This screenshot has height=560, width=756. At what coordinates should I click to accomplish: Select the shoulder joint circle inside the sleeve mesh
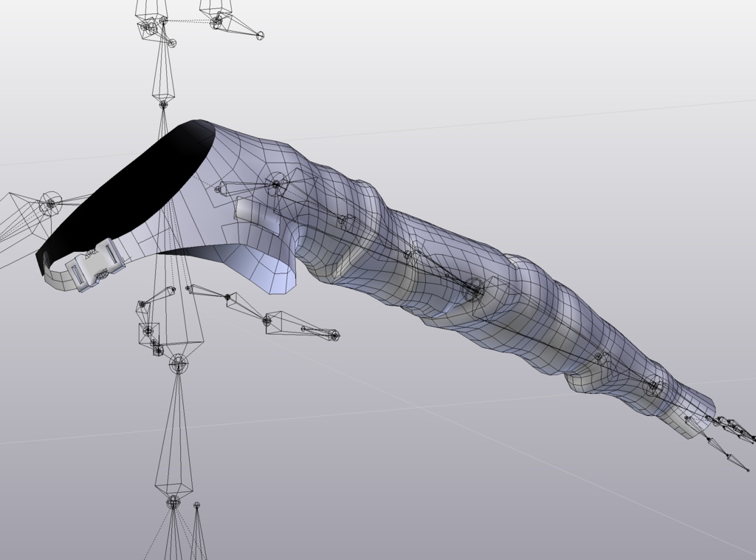276,184
